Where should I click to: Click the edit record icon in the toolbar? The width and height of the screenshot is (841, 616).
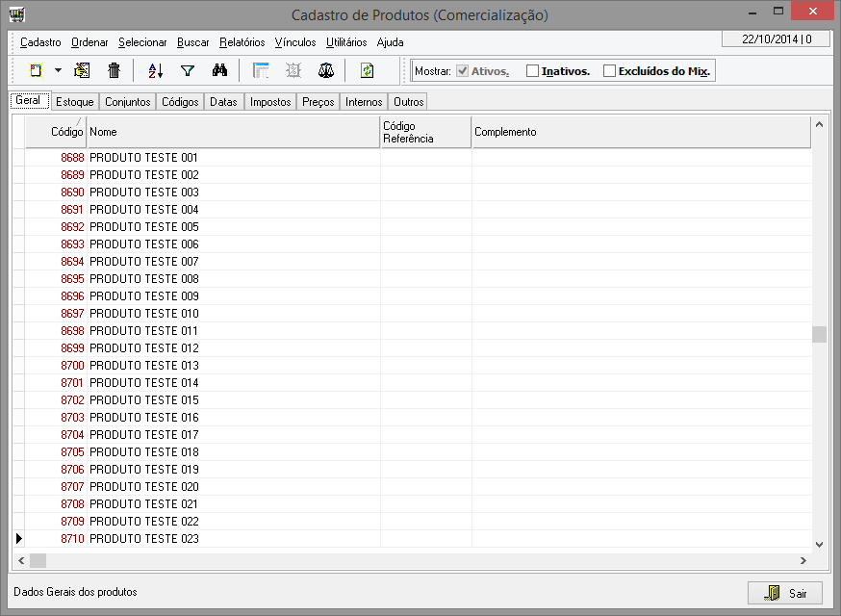point(82,70)
